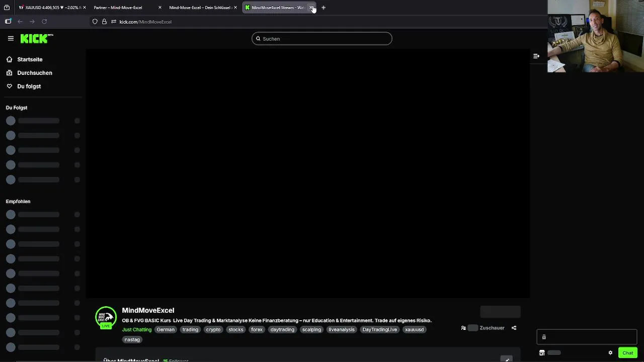Click the black video player area
This screenshot has width=644, height=362.
308,173
